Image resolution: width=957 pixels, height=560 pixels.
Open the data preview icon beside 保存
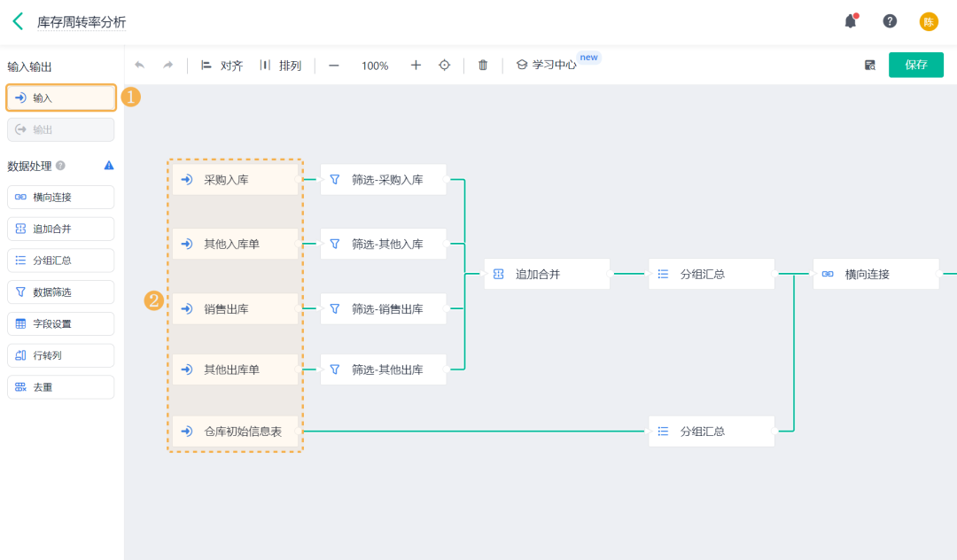(870, 66)
